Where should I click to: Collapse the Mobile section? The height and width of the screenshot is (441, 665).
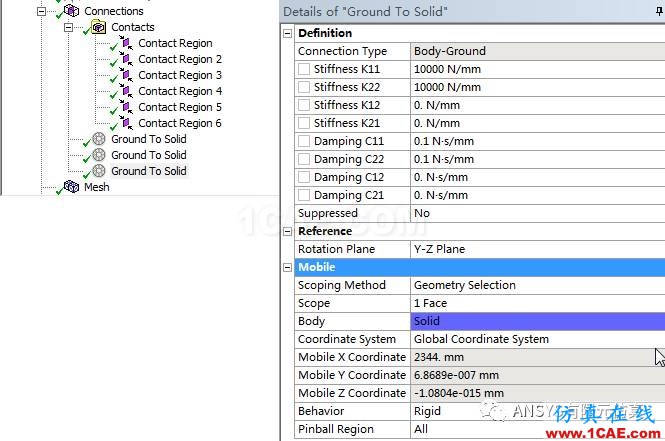pos(288,267)
